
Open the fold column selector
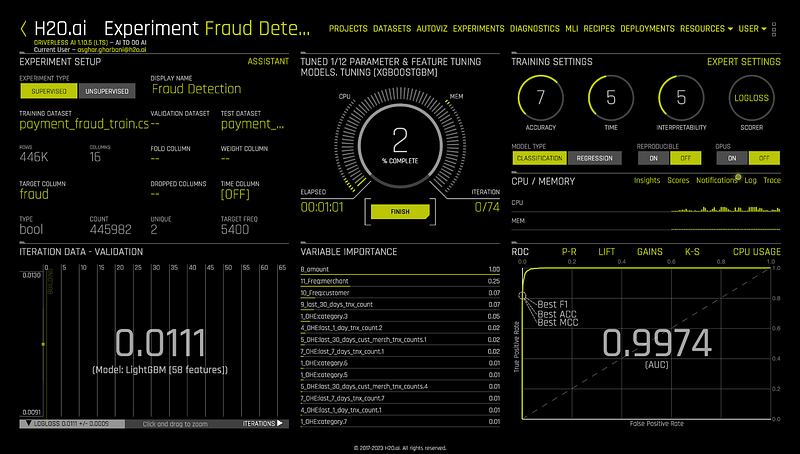pyautogui.click(x=155, y=159)
